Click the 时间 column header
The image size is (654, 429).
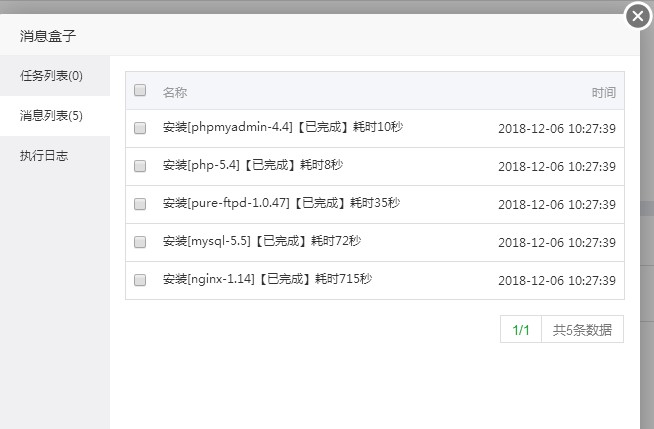click(603, 93)
